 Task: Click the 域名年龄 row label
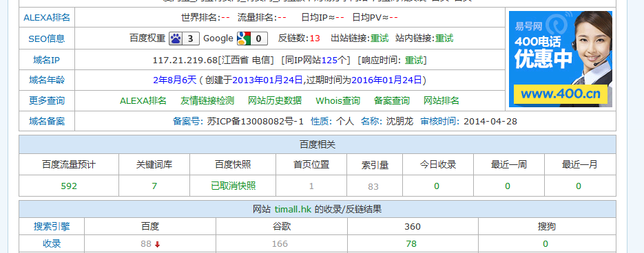point(47,80)
